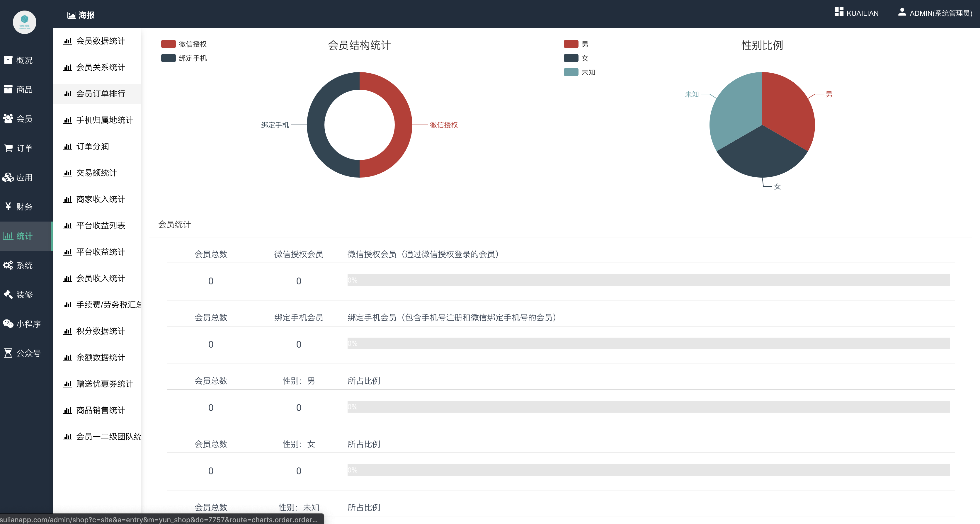Image resolution: width=980 pixels, height=524 pixels.
Task: Click the 海报 picture icon in header
Action: [x=72, y=15]
